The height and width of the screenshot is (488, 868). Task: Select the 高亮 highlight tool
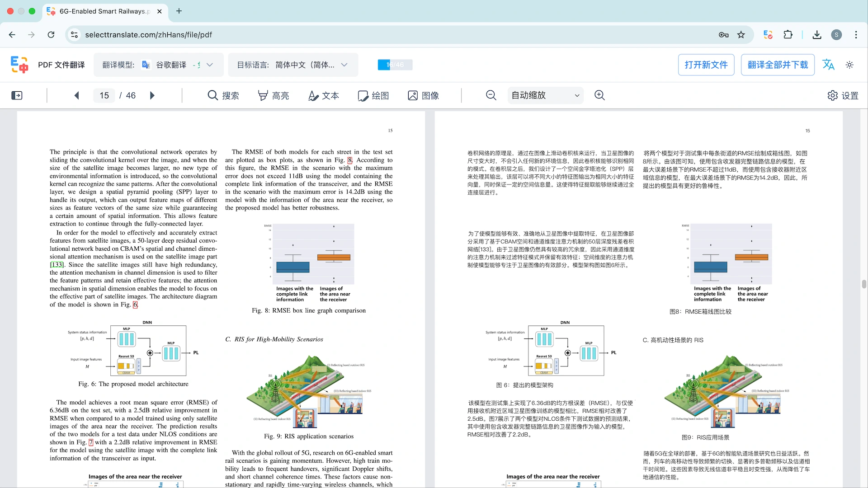pos(274,95)
